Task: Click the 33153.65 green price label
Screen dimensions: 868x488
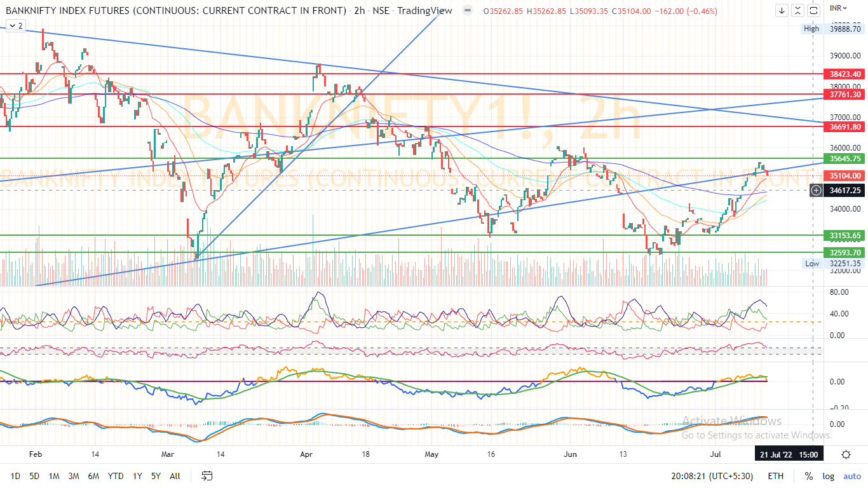Action: coord(845,235)
